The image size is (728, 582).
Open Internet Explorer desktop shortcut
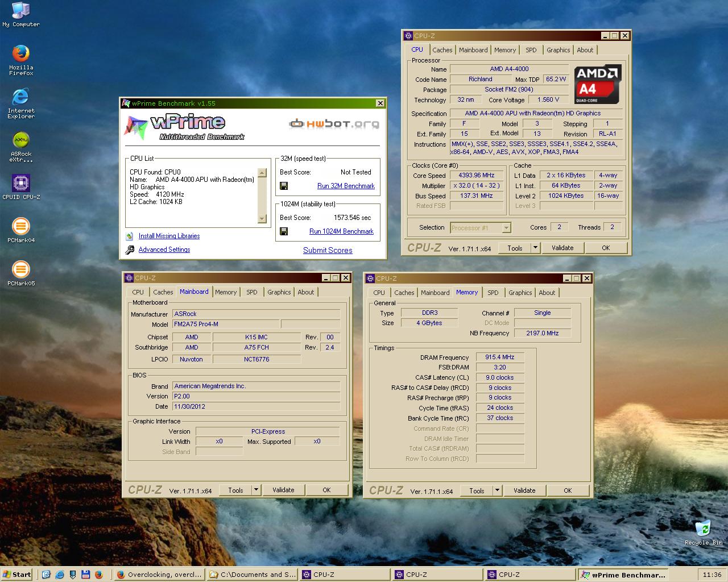click(21, 103)
